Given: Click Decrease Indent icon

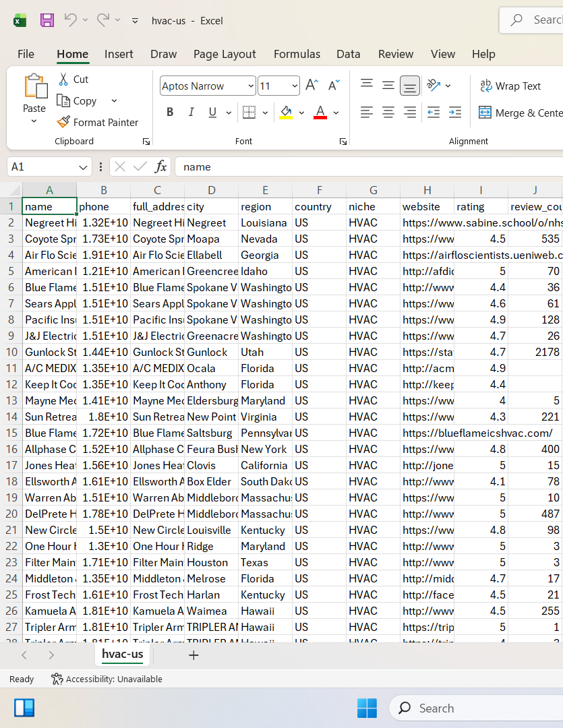Looking at the screenshot, I should [x=434, y=112].
